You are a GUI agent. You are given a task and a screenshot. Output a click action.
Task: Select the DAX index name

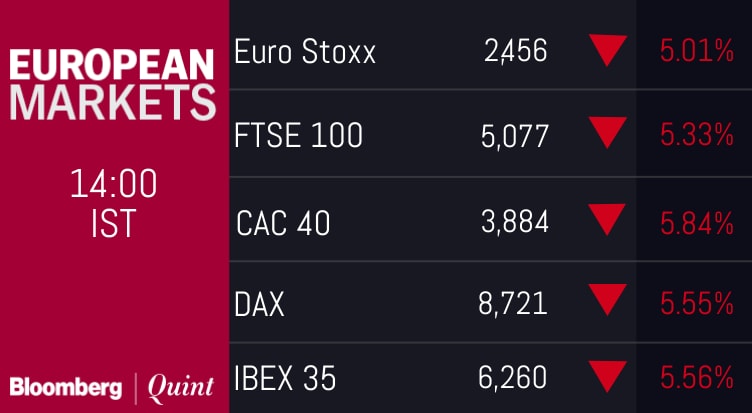260,302
